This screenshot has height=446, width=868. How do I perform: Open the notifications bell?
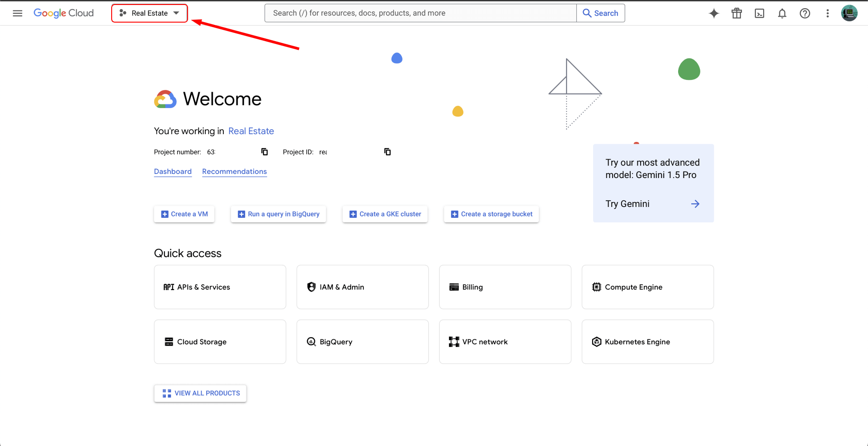coord(782,13)
